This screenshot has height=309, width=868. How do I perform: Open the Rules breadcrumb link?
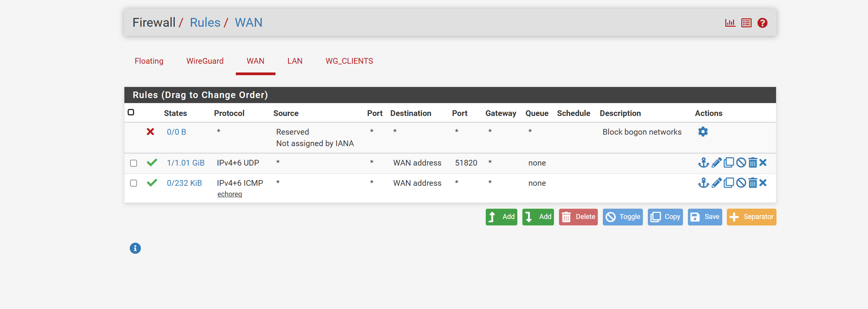(x=205, y=23)
